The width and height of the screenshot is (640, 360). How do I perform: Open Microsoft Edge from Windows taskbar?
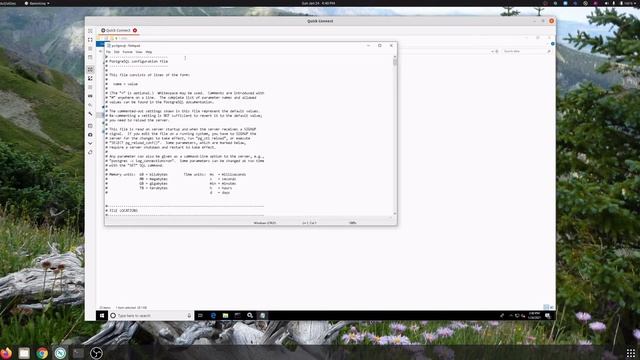click(213, 316)
